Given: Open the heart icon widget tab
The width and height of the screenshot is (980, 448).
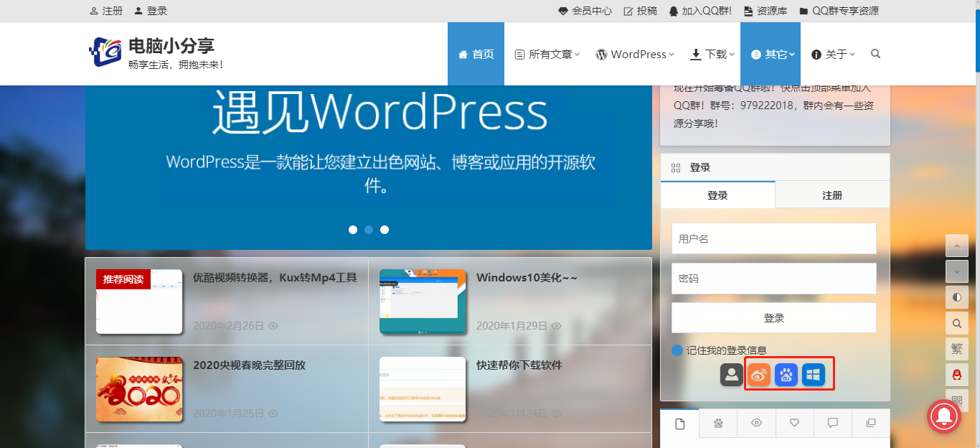Looking at the screenshot, I should point(794,424).
